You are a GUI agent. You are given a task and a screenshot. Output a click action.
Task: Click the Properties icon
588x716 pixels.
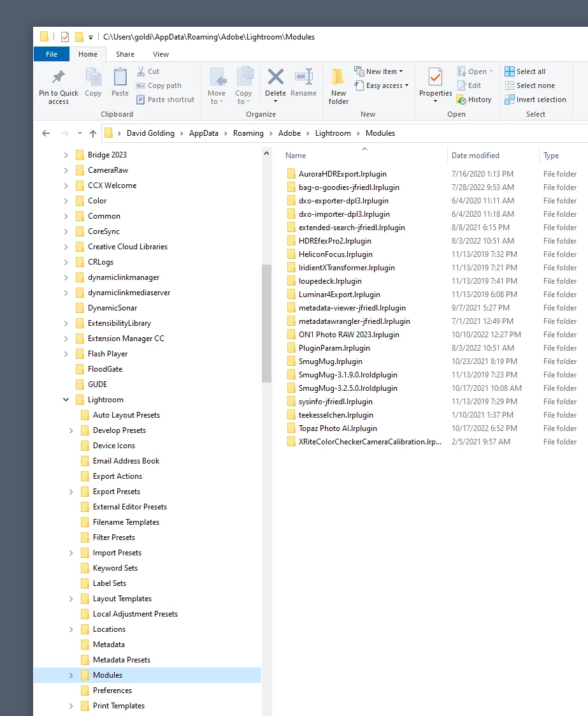[x=436, y=77]
